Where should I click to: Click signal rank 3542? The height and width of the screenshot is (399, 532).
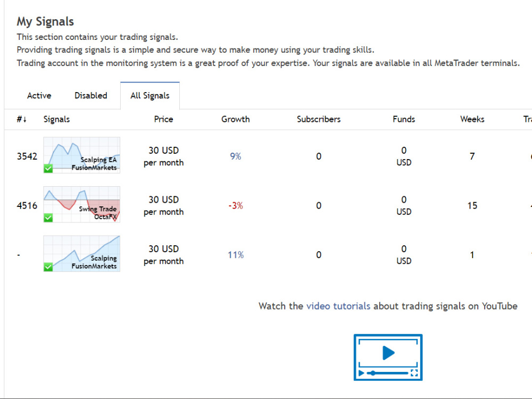[x=27, y=156]
